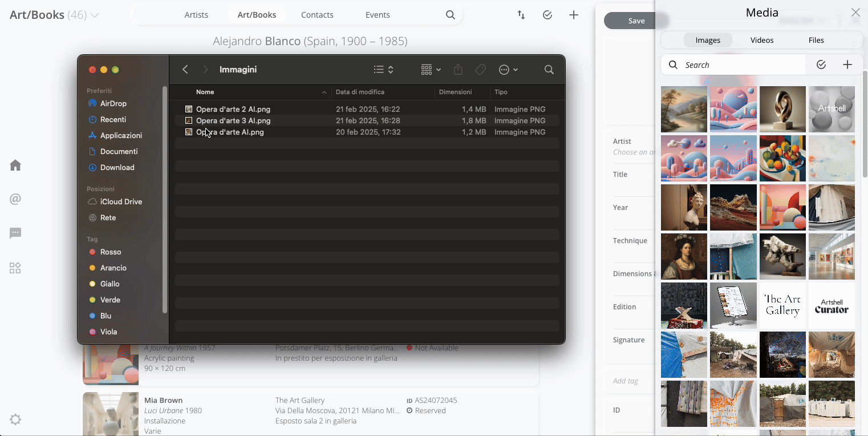The width and height of the screenshot is (868, 436).
Task: Click the Finder share icon
Action: (458, 70)
